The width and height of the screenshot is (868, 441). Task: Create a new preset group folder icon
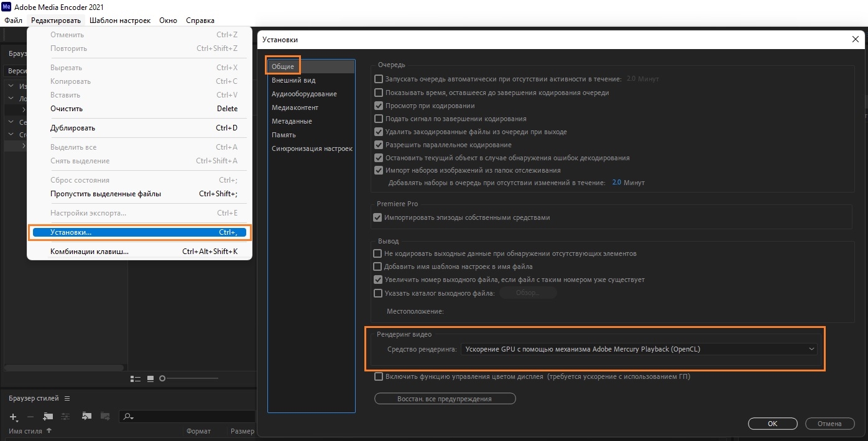[48, 417]
